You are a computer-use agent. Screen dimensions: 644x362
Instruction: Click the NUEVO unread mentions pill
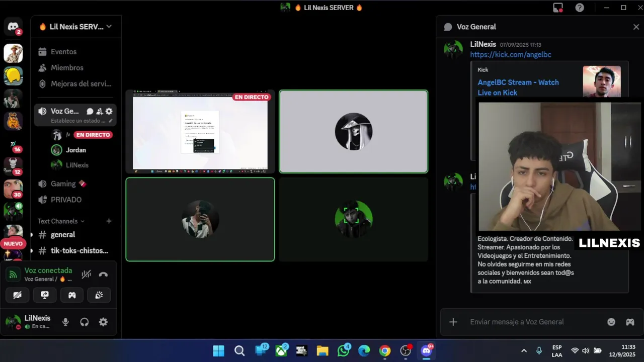click(14, 243)
